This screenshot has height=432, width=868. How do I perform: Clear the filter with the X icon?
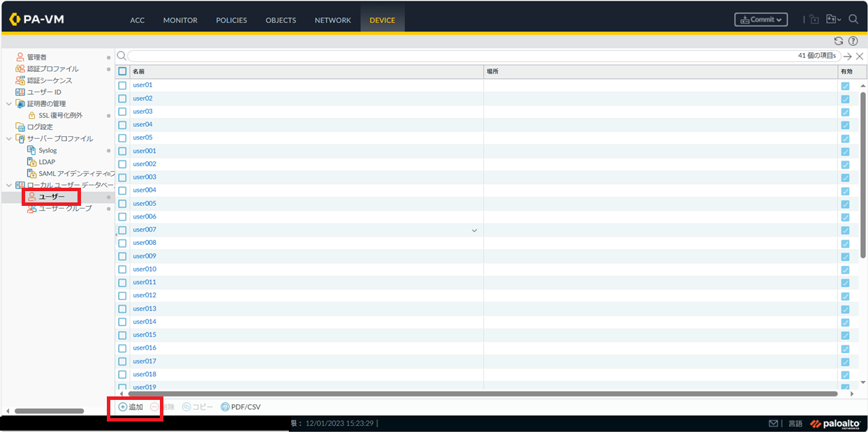tap(860, 56)
